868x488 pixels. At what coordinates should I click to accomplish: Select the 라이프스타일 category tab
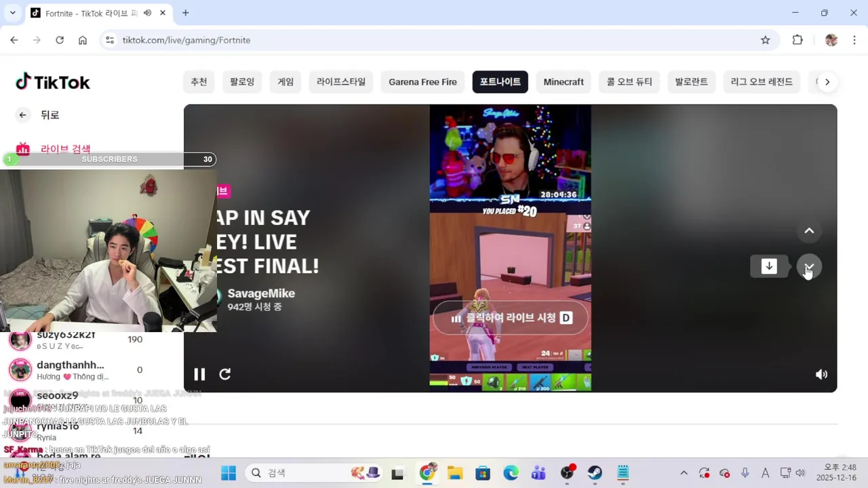341,82
